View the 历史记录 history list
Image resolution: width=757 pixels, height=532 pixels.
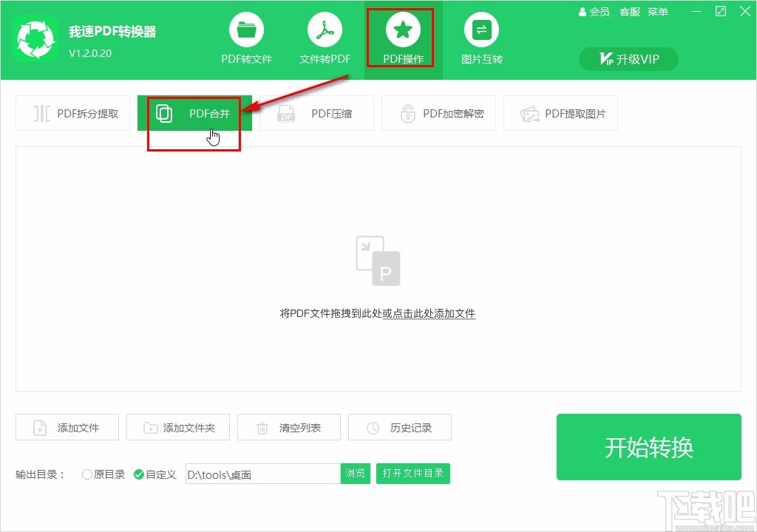coord(400,427)
